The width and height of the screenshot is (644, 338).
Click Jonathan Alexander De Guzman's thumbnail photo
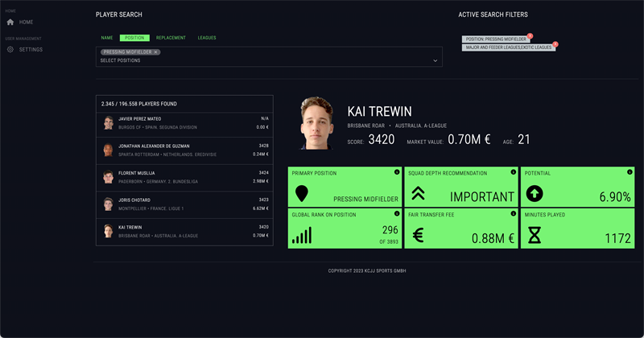108,150
